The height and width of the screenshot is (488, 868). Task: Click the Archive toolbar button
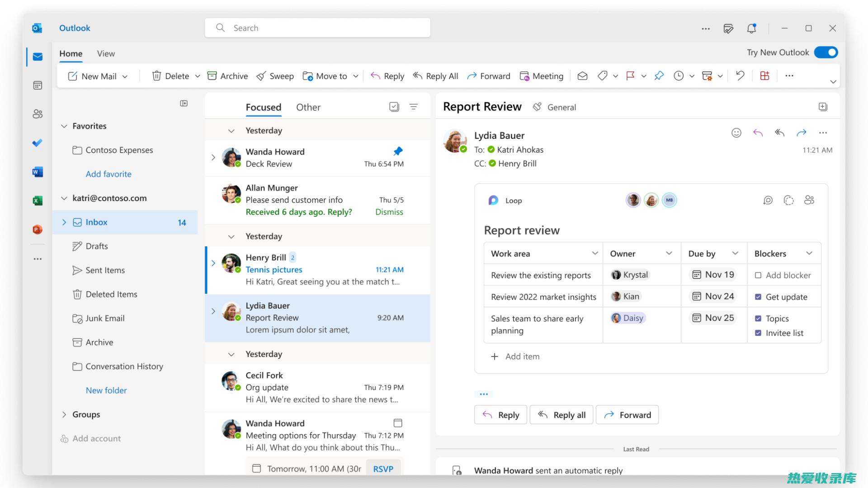click(227, 76)
